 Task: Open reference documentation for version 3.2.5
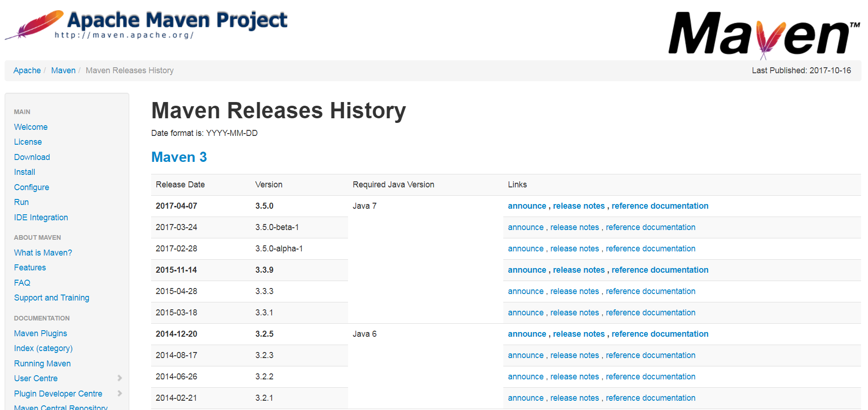[x=660, y=334]
